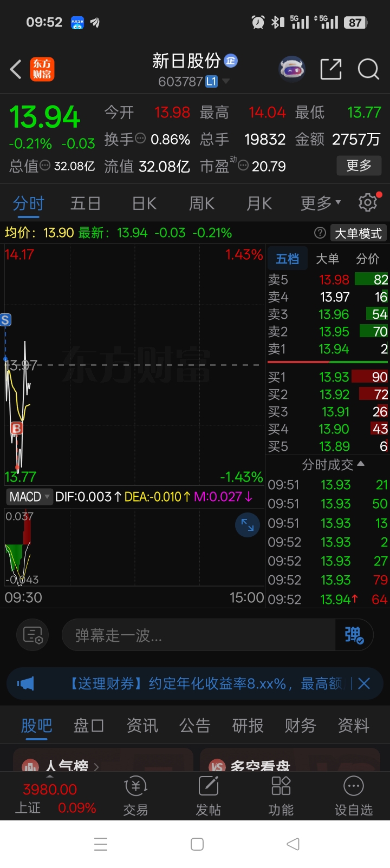This screenshot has height=868, width=390.
Task: Tap the 市盈 info circle icon
Action: click(243, 165)
